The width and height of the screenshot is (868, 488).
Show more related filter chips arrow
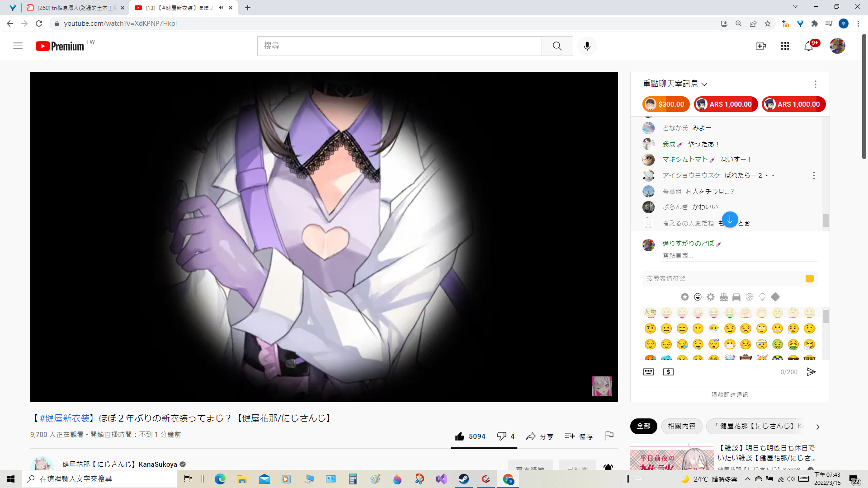click(817, 427)
